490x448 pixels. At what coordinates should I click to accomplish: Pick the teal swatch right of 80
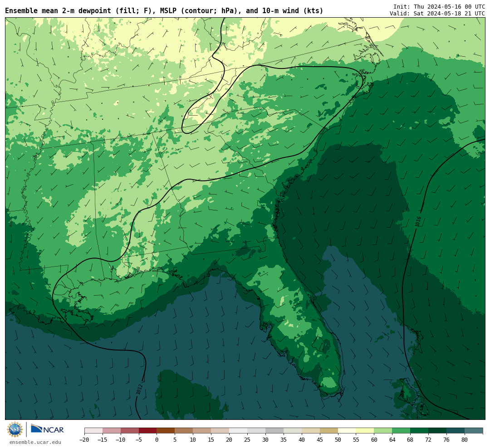[474, 431]
